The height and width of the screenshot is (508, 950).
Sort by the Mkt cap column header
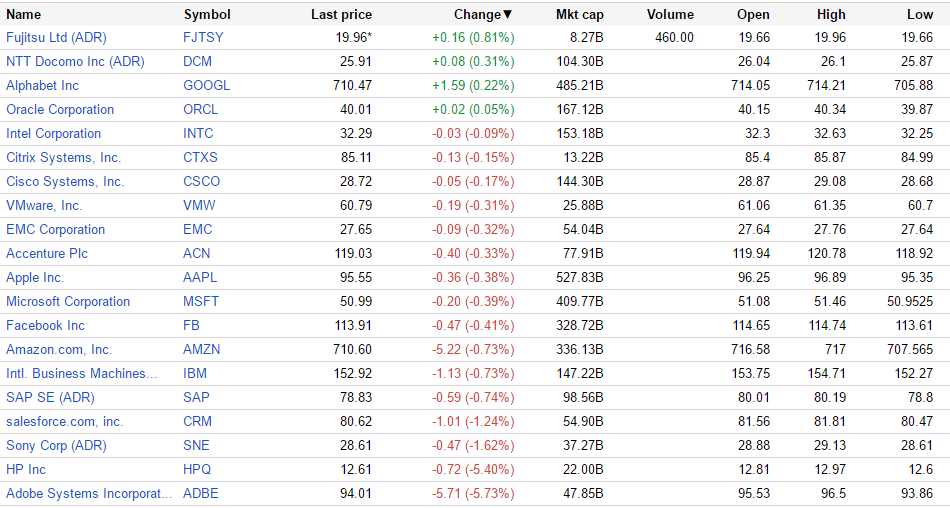[580, 14]
